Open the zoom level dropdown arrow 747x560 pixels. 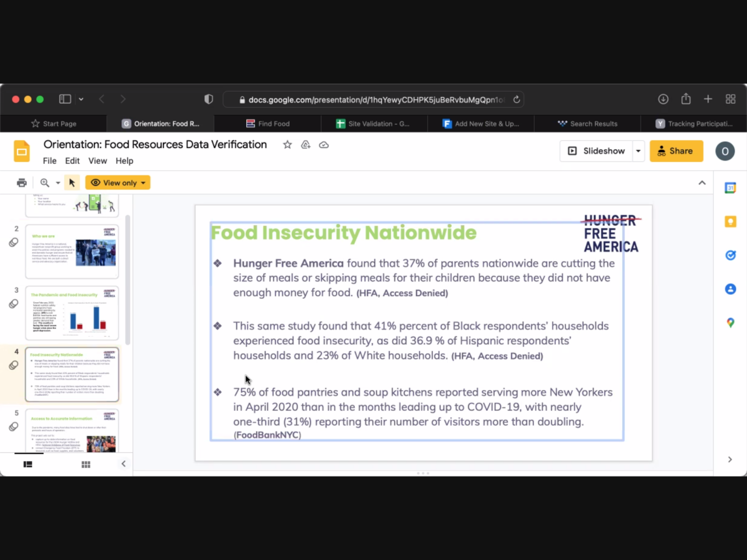point(58,183)
